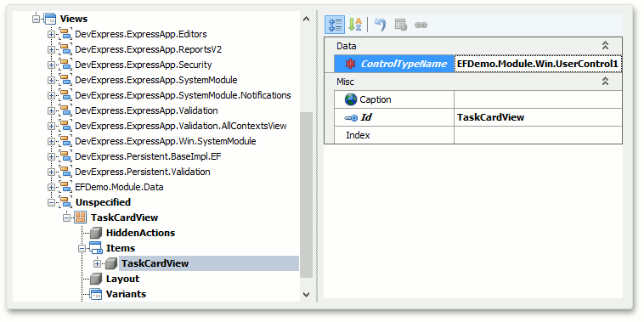Viewport: 644px width, 322px height.
Task: Switch to the categorized property view
Action: [335, 25]
